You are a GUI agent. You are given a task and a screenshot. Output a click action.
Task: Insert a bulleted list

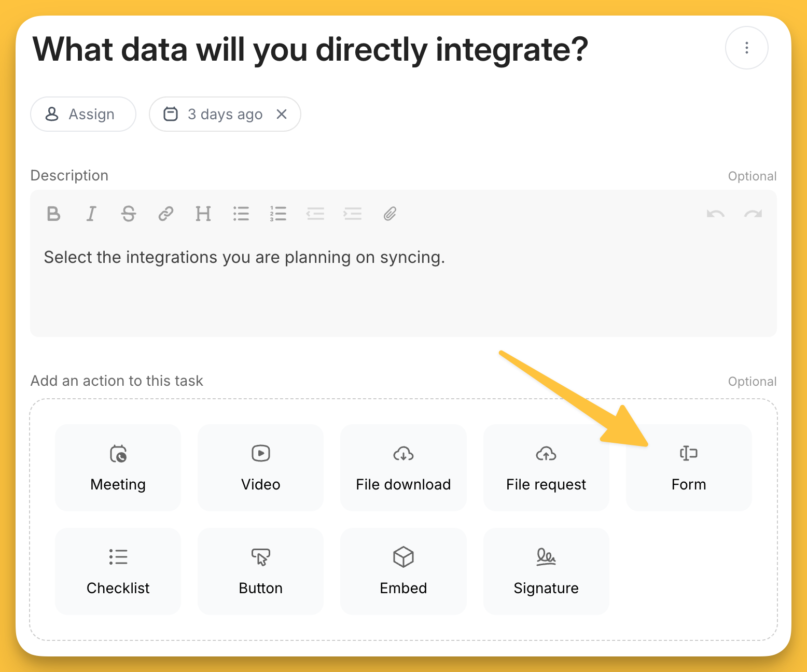point(241,214)
